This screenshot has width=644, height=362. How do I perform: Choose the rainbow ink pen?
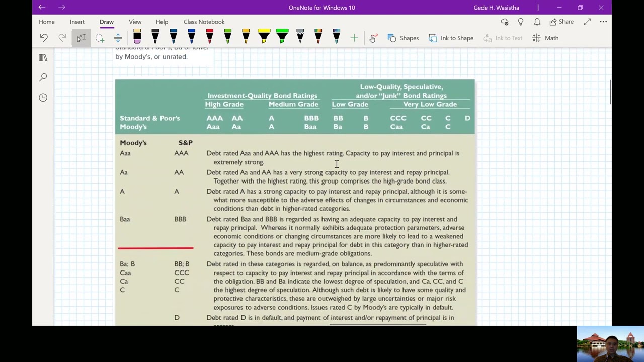coord(318,37)
